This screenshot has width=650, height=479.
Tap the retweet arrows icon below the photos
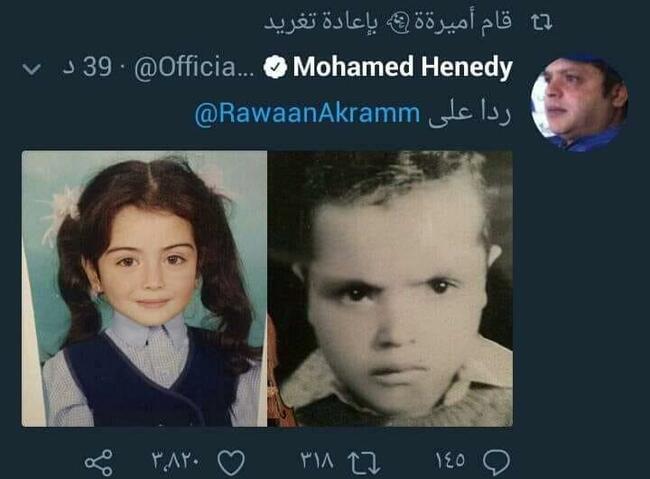click(364, 463)
